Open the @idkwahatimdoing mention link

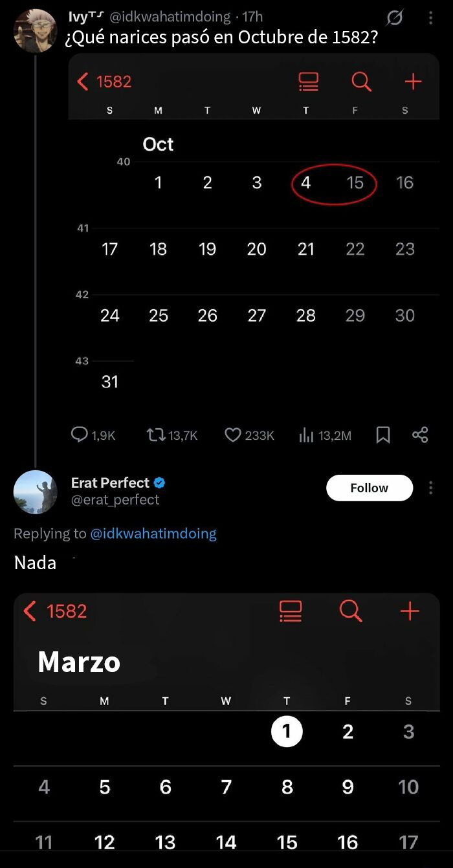tap(153, 534)
